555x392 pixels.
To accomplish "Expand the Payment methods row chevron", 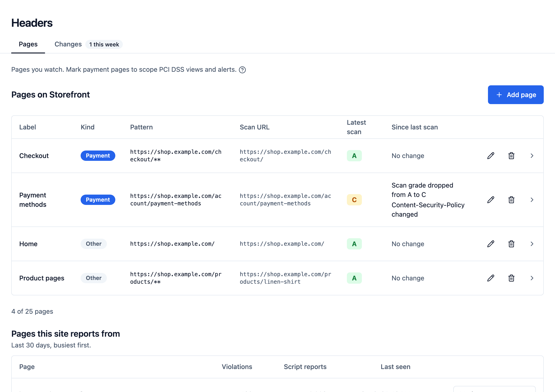I will coord(532,200).
